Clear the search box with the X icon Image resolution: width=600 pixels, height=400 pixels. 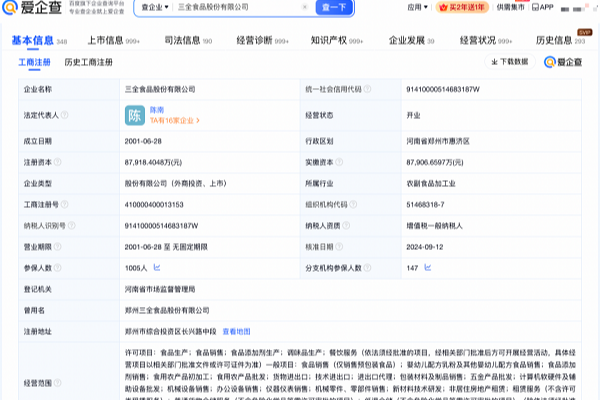coord(305,7)
